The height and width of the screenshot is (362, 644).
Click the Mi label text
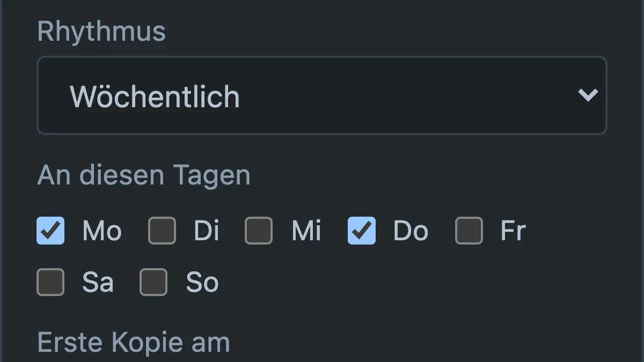(306, 231)
